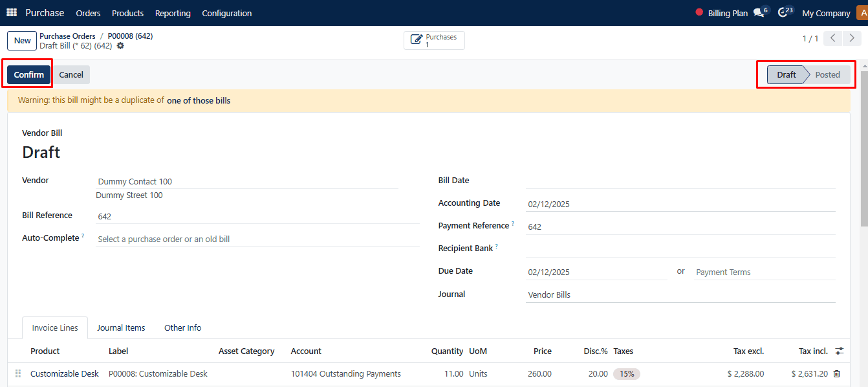Click the 15% tax tag
Screen dimensions: 868x387
coord(627,373)
